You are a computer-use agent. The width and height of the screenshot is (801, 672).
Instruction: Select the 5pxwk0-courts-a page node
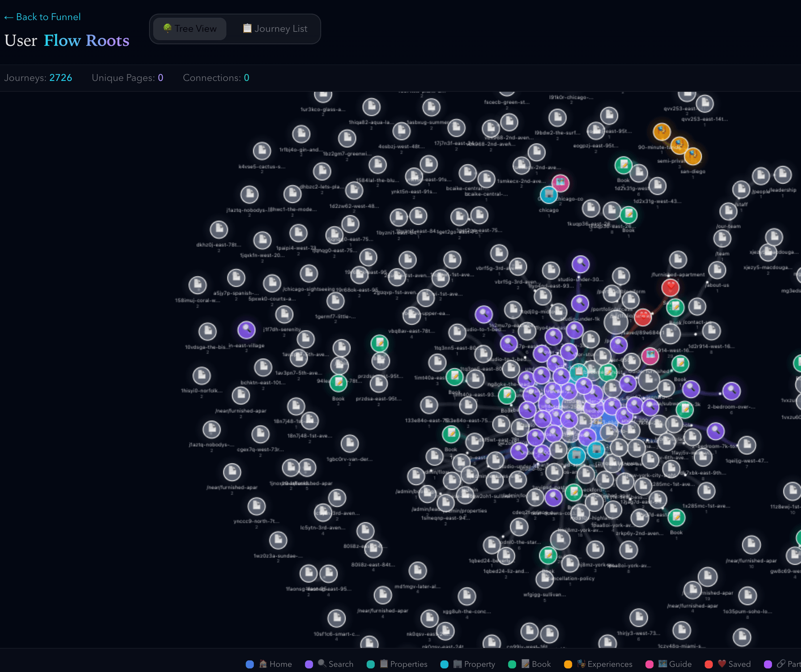pyautogui.click(x=272, y=283)
